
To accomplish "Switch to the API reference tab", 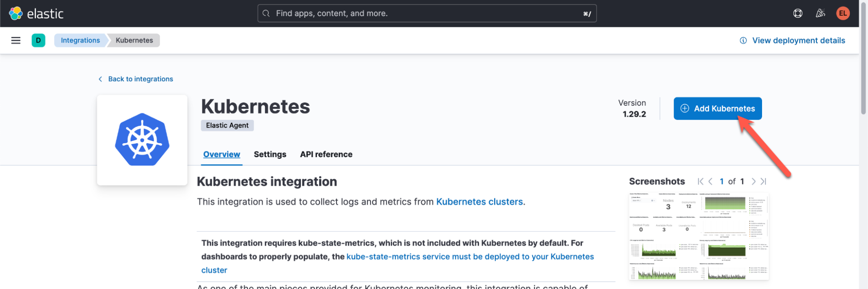I will pyautogui.click(x=326, y=154).
